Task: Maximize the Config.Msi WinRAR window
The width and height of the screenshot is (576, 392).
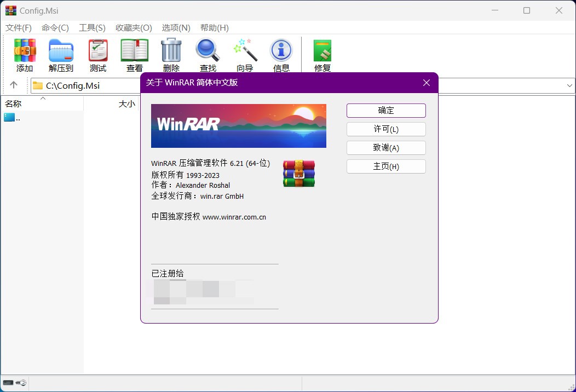Action: (x=527, y=10)
